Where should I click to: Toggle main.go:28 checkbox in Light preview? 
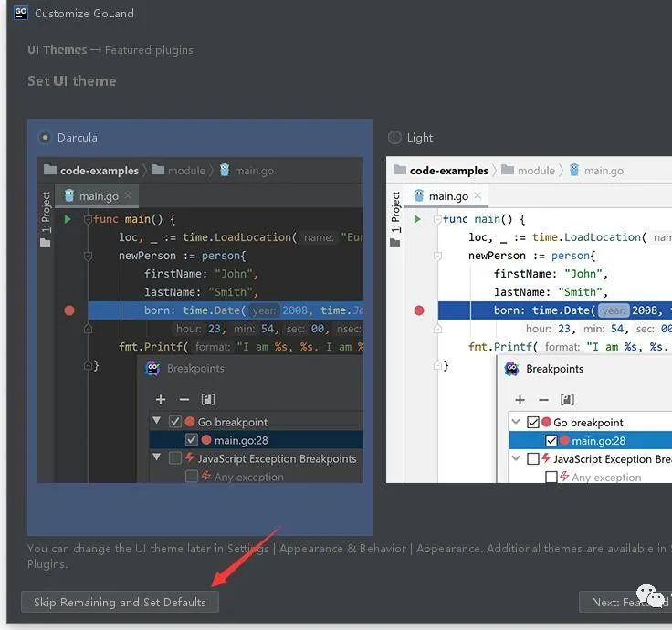(551, 441)
